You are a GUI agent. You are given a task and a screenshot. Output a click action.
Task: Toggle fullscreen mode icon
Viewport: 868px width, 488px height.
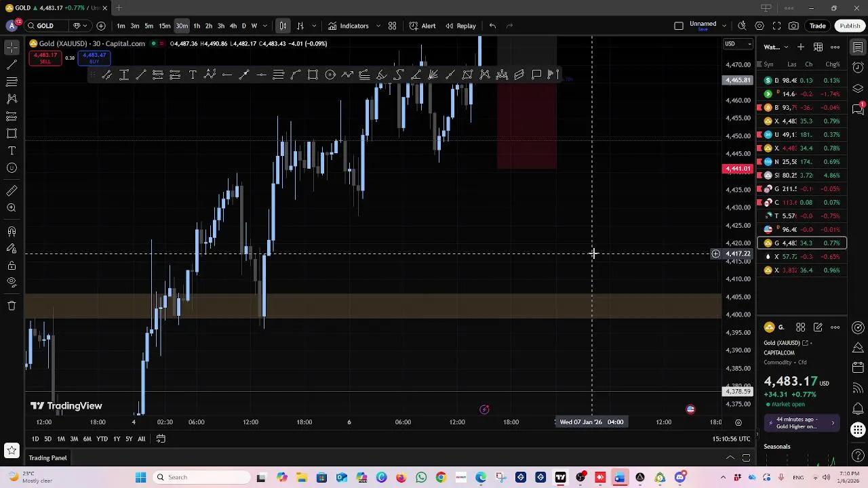point(776,26)
